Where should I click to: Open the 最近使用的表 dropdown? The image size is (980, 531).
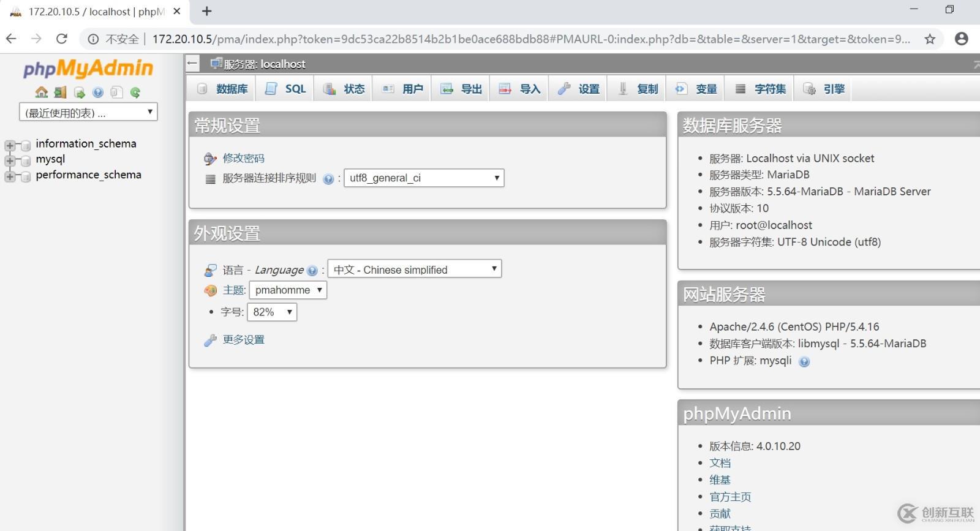(x=88, y=112)
